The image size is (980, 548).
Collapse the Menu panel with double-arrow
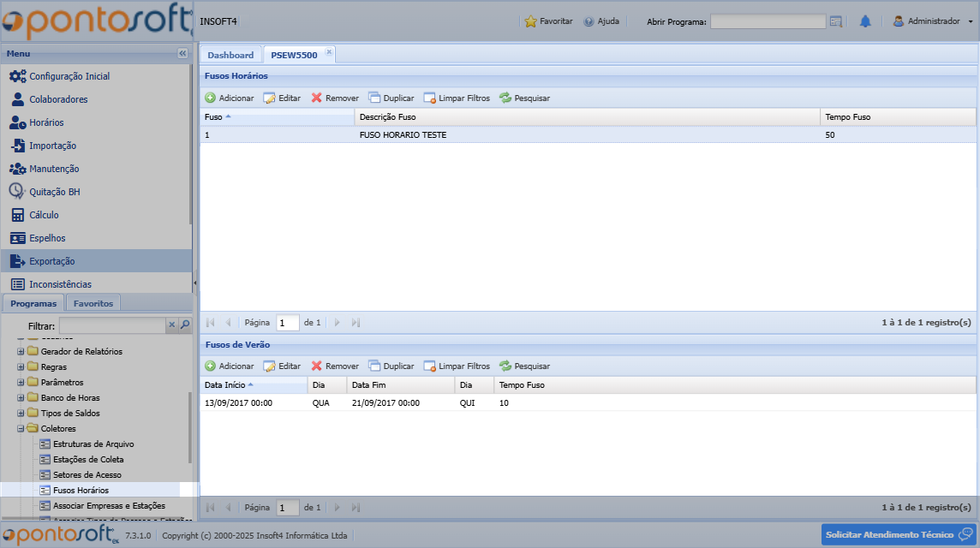pos(182,53)
